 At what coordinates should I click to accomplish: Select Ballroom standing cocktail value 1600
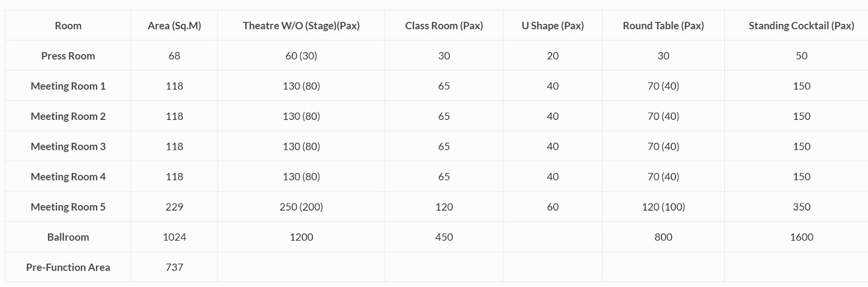[801, 237]
